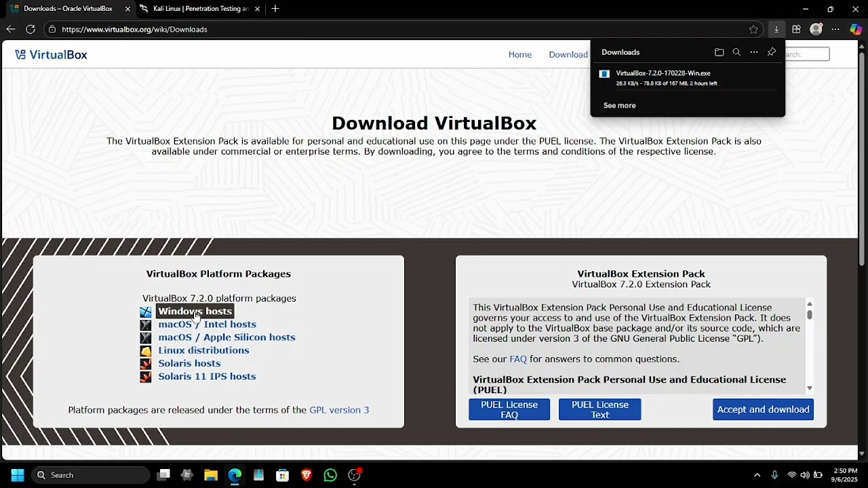Reload the VirtualBox downloads page
Image resolution: width=868 pixels, height=488 pixels.
(x=30, y=29)
